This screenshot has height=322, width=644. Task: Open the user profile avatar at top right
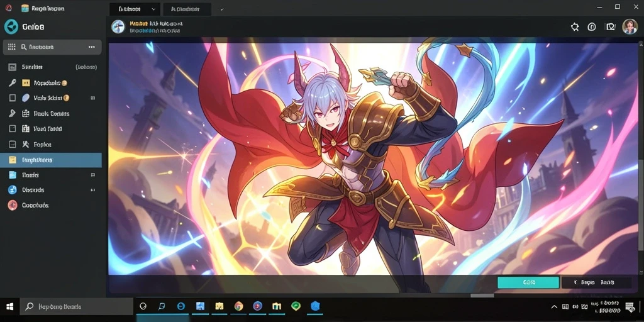click(630, 26)
